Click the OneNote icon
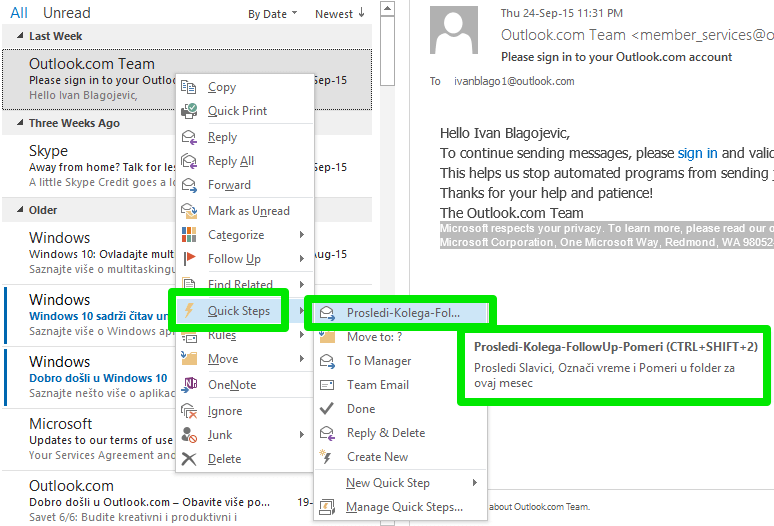774x526 pixels. coord(189,385)
